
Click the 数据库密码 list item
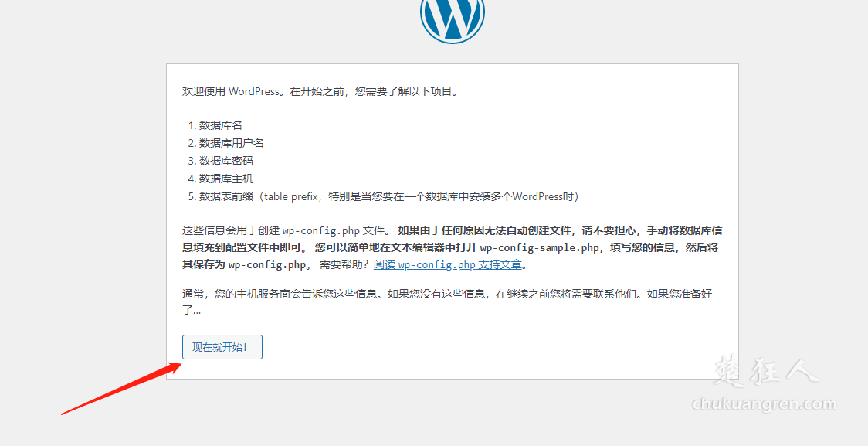tap(225, 161)
